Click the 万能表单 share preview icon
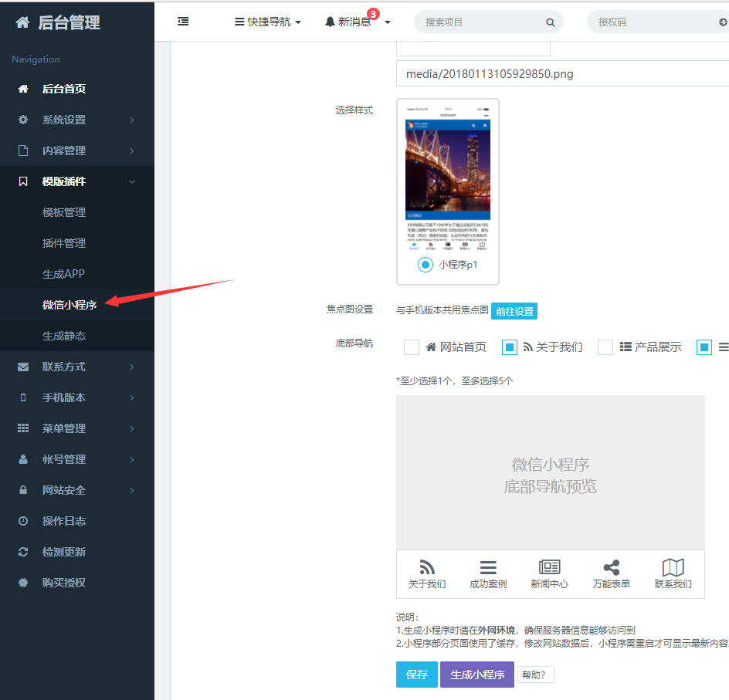The width and height of the screenshot is (729, 700). point(611,568)
